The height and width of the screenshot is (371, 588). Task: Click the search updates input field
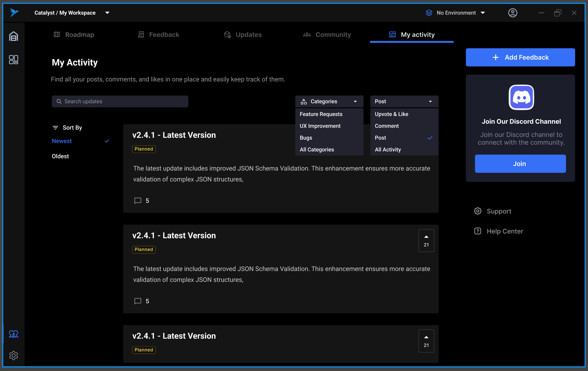point(120,101)
